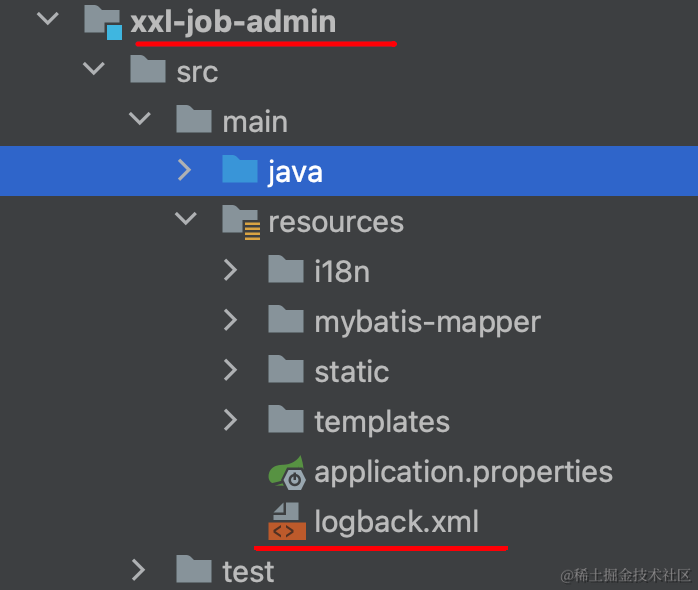Click the logback.xml XML file icon
Image resolution: width=698 pixels, height=590 pixels.
pyautogui.click(x=287, y=521)
